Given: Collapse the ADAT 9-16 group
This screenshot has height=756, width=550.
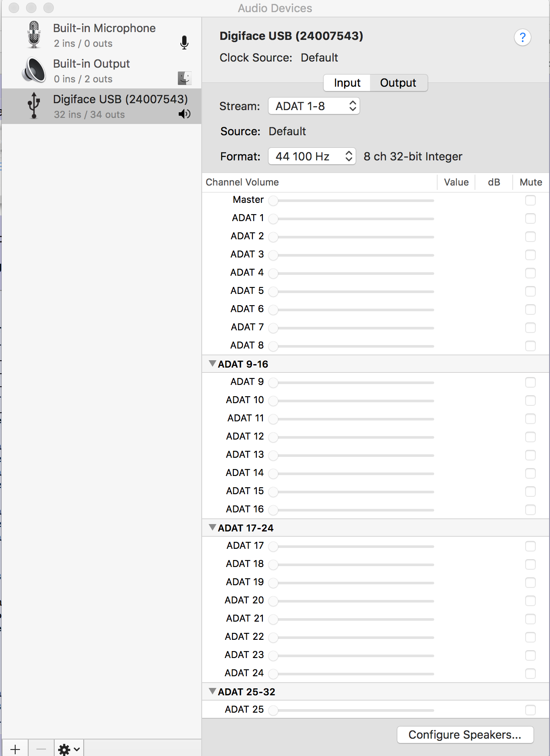Looking at the screenshot, I should click(x=213, y=364).
